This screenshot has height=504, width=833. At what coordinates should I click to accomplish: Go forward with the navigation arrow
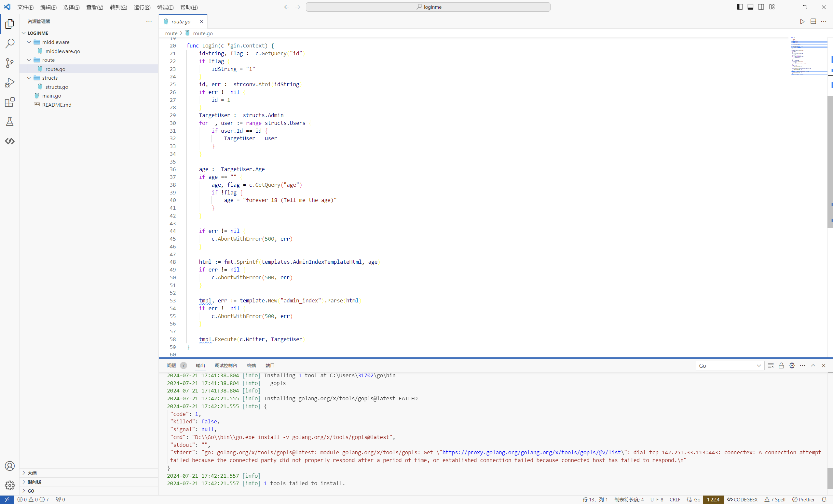coord(297,7)
